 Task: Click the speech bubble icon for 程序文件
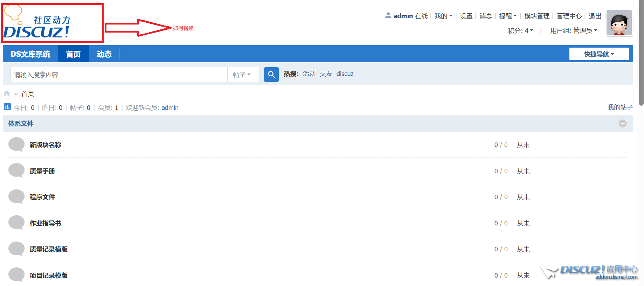pos(16,197)
